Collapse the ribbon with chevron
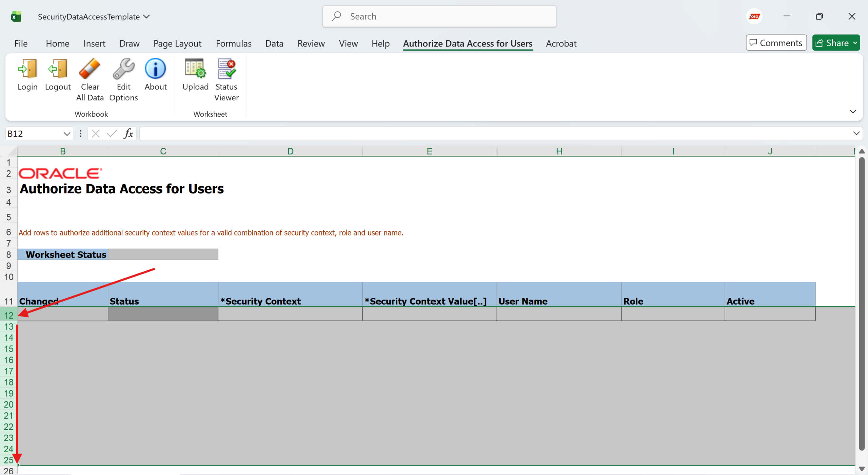 [x=853, y=111]
